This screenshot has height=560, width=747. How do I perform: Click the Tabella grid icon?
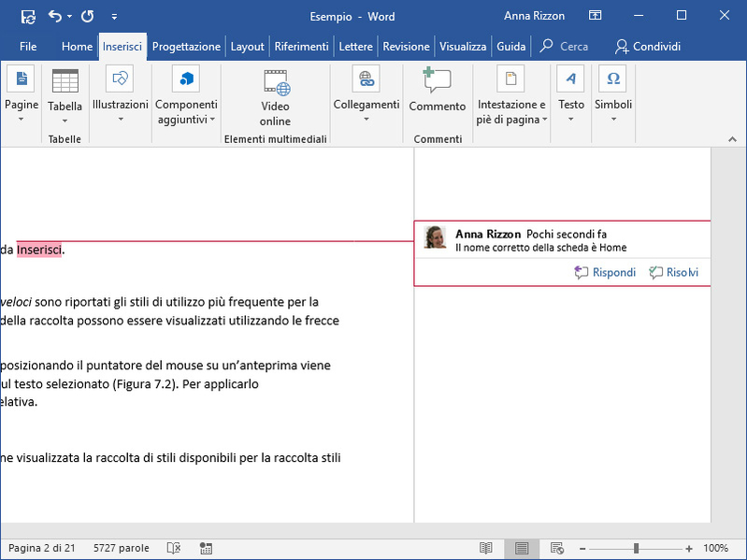(x=65, y=80)
